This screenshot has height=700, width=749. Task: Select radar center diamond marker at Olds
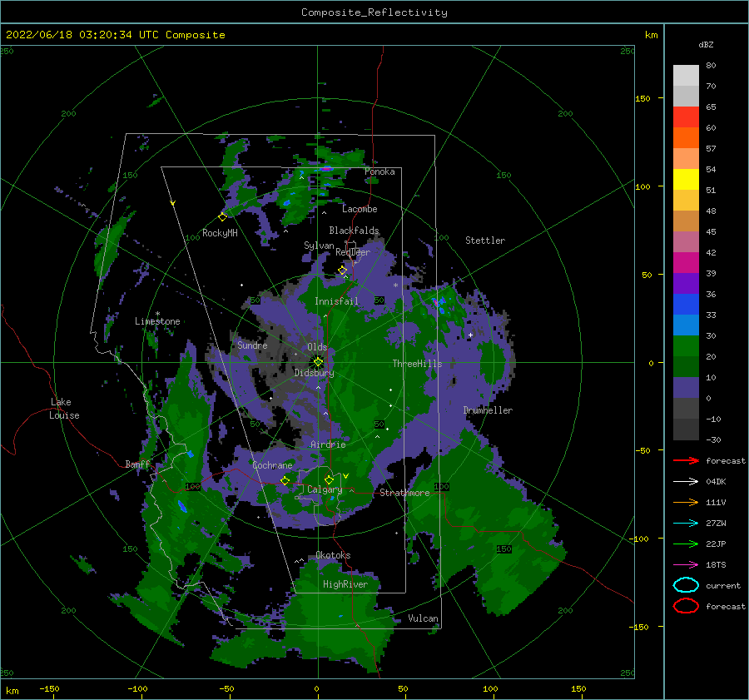[318, 362]
